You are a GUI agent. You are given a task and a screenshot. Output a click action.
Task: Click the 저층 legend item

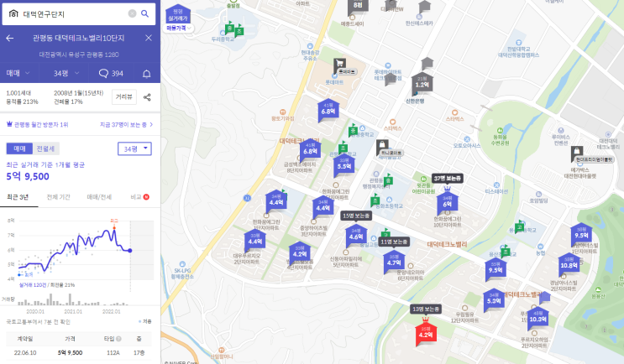pos(144,321)
